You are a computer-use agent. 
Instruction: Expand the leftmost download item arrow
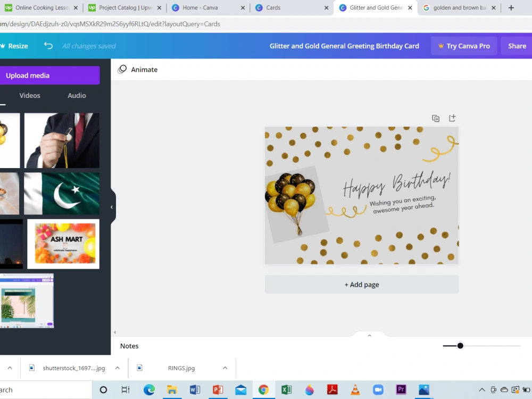pyautogui.click(x=10, y=368)
